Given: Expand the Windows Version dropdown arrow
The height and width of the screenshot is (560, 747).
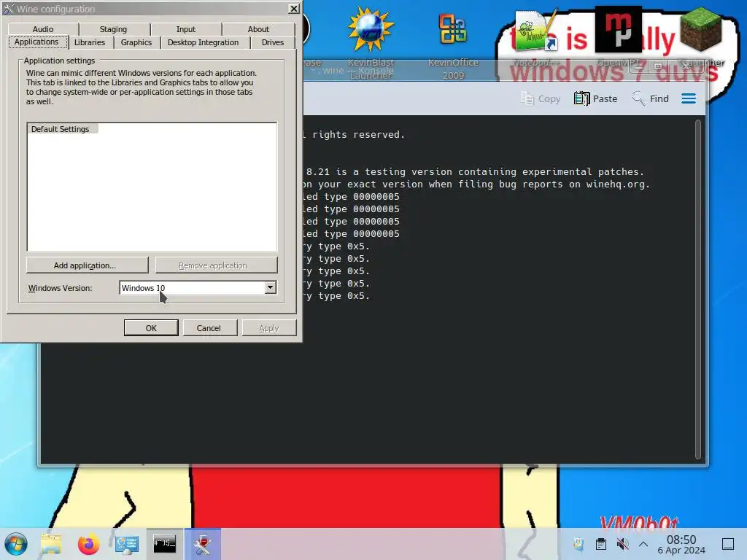Looking at the screenshot, I should [x=270, y=287].
